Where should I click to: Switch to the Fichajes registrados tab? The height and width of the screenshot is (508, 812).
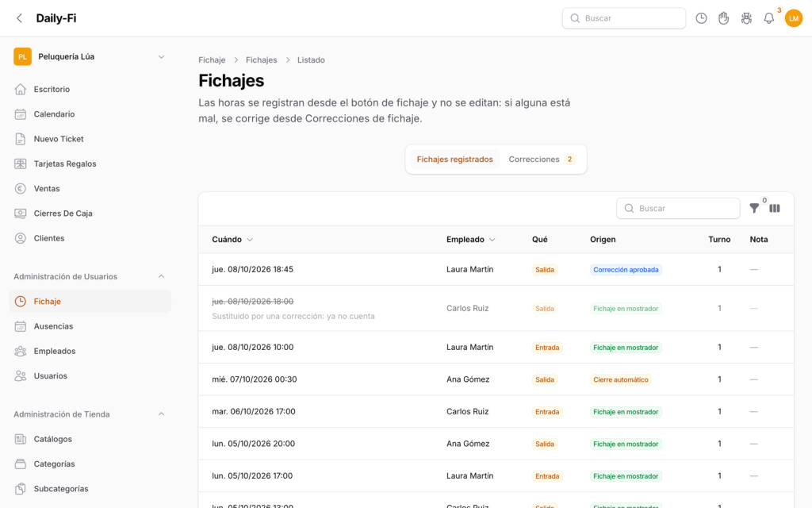click(454, 159)
